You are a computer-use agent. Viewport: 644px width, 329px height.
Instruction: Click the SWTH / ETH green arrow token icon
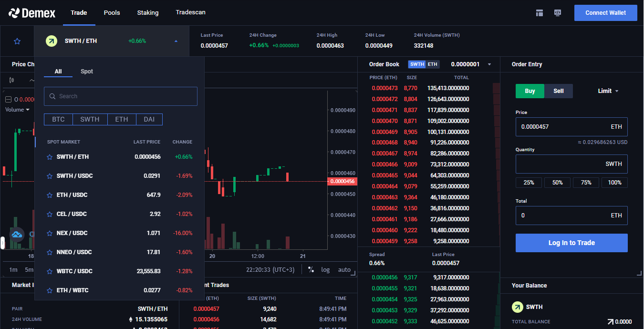(52, 41)
